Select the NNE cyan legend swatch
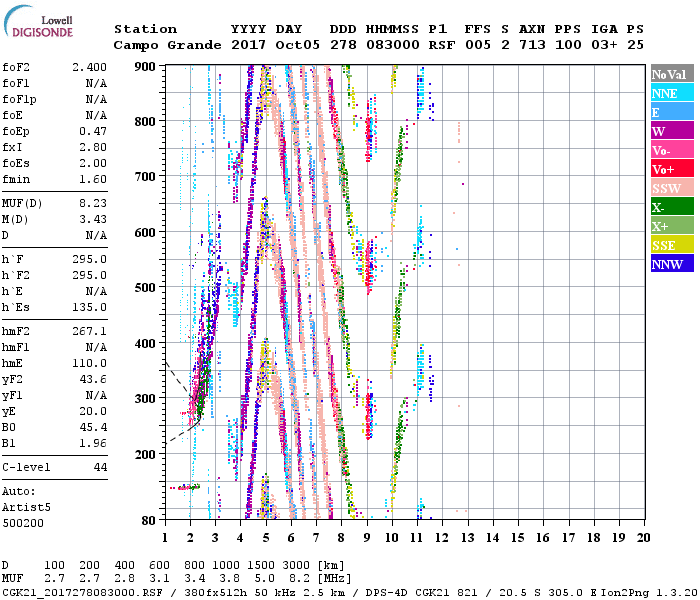Image resolution: width=700 pixels, height=600 pixels. tap(672, 93)
